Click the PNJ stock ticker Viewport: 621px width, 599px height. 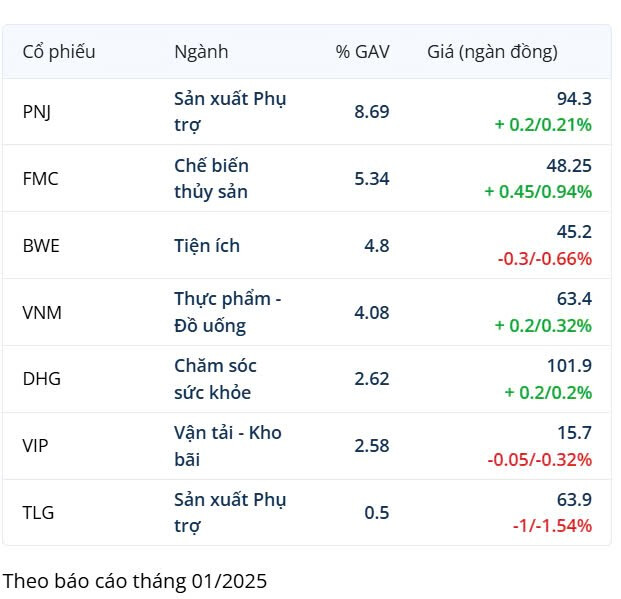[x=37, y=111]
